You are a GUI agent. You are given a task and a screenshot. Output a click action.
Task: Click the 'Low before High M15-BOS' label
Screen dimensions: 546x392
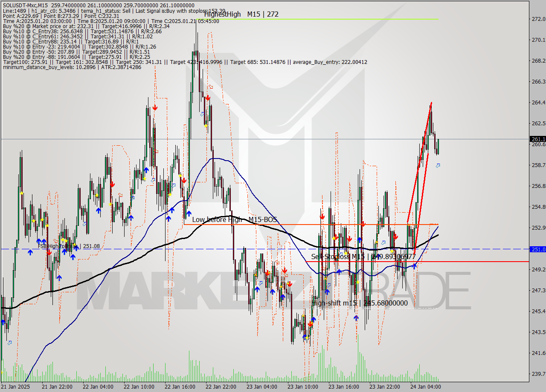[234, 219]
